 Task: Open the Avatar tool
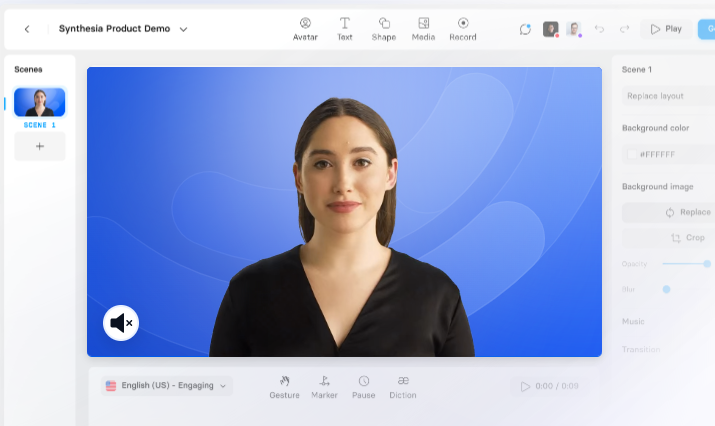point(305,29)
